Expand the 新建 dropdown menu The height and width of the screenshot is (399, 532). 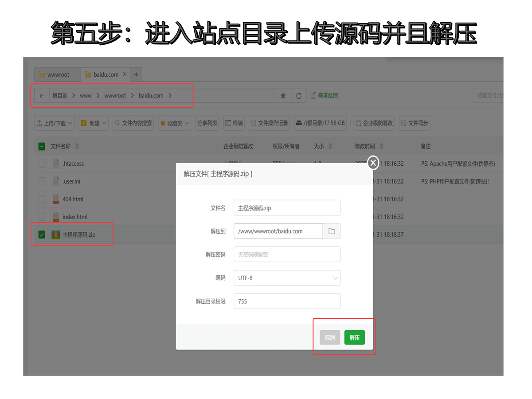click(x=94, y=123)
